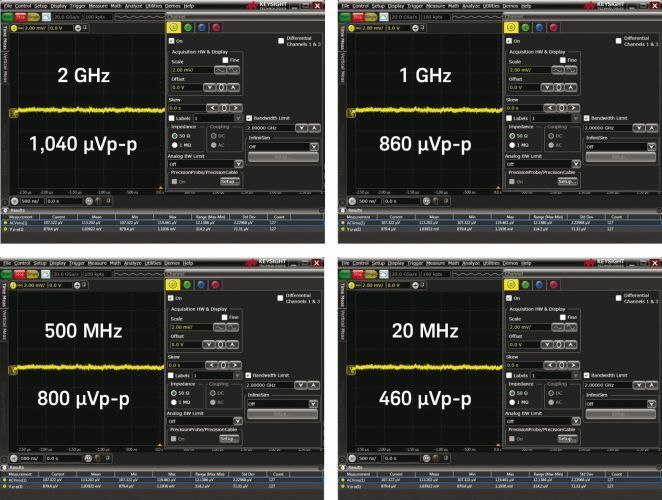The width and height of the screenshot is (662, 500).
Task: Click red Stop button in 20 MHz screen
Action: (x=358, y=274)
